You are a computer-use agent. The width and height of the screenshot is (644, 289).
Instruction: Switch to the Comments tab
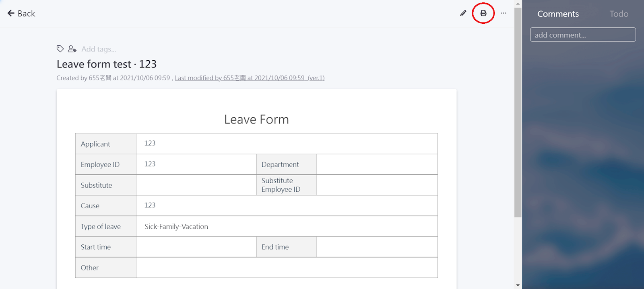pyautogui.click(x=558, y=14)
